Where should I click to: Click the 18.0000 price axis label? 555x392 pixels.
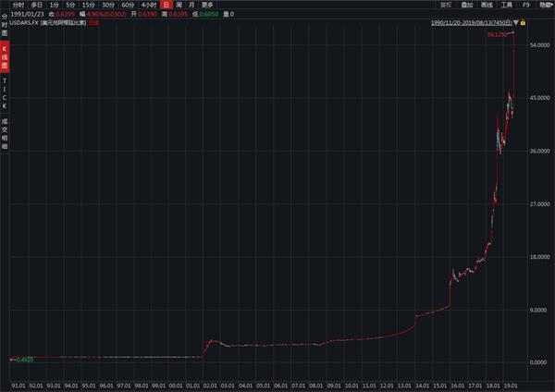[539, 256]
